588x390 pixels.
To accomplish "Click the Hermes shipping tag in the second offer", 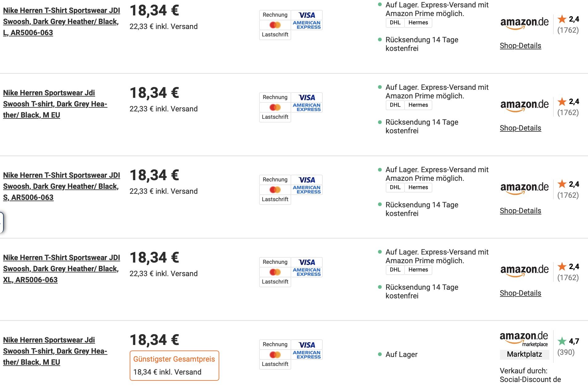I will 418,105.
